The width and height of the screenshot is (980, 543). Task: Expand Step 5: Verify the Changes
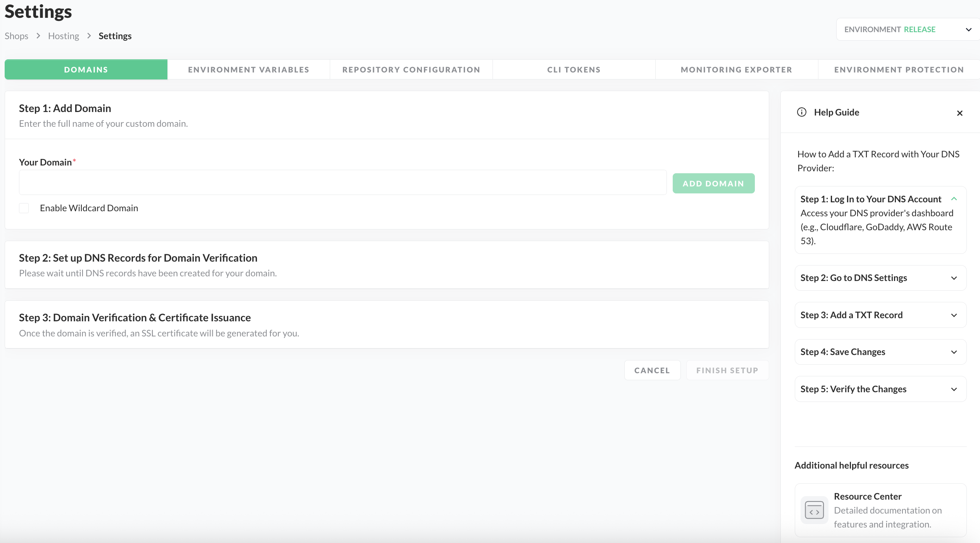pos(954,389)
